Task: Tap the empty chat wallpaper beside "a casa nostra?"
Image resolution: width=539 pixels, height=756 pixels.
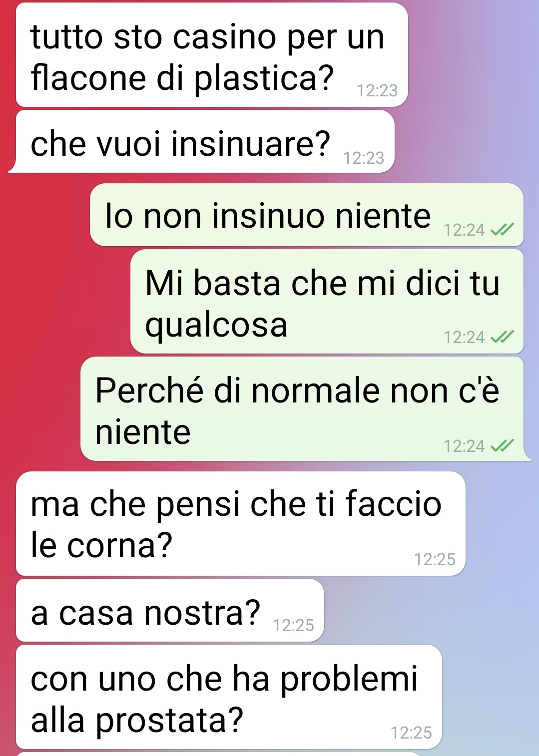Action: pos(430,610)
